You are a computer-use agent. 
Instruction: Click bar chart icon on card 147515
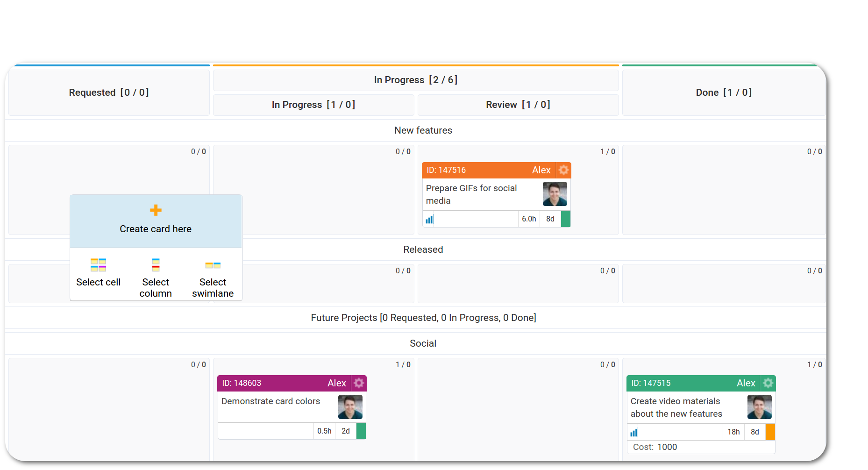coord(634,432)
